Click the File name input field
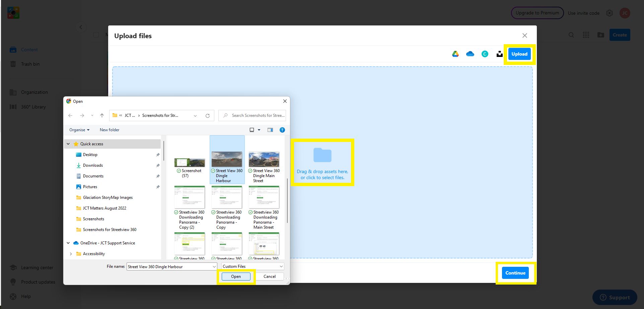The image size is (644, 309). coord(169,267)
